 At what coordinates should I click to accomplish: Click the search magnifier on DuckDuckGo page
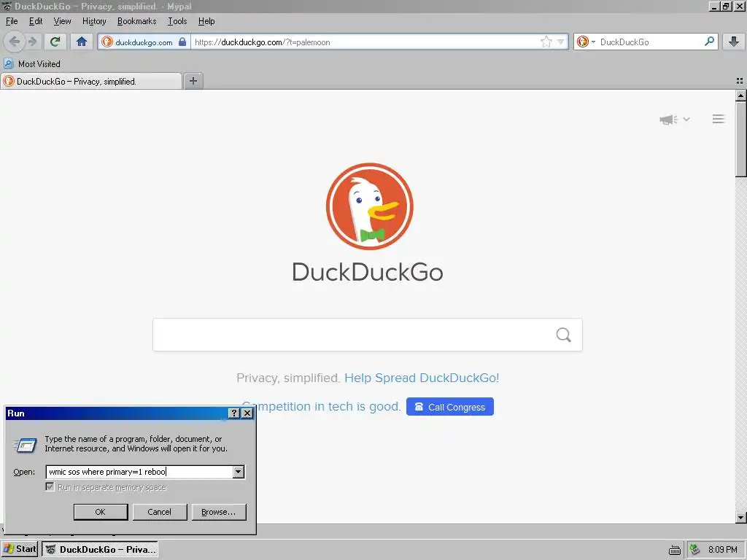coord(563,335)
